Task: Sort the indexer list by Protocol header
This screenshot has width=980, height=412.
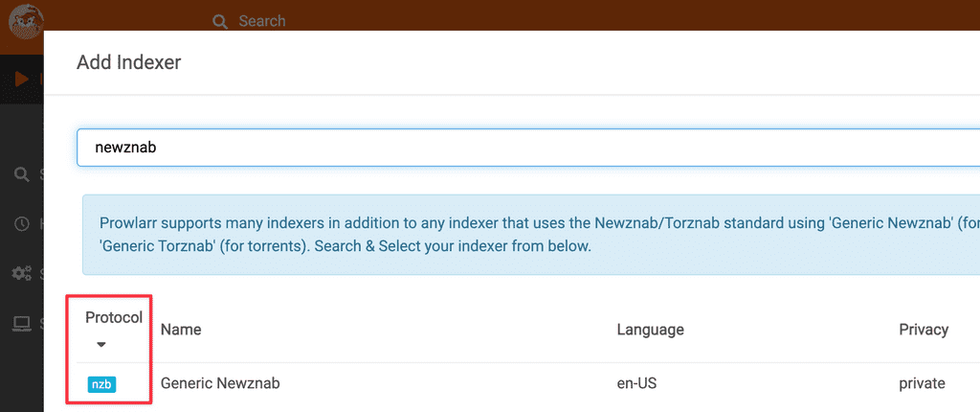Action: pos(113,318)
